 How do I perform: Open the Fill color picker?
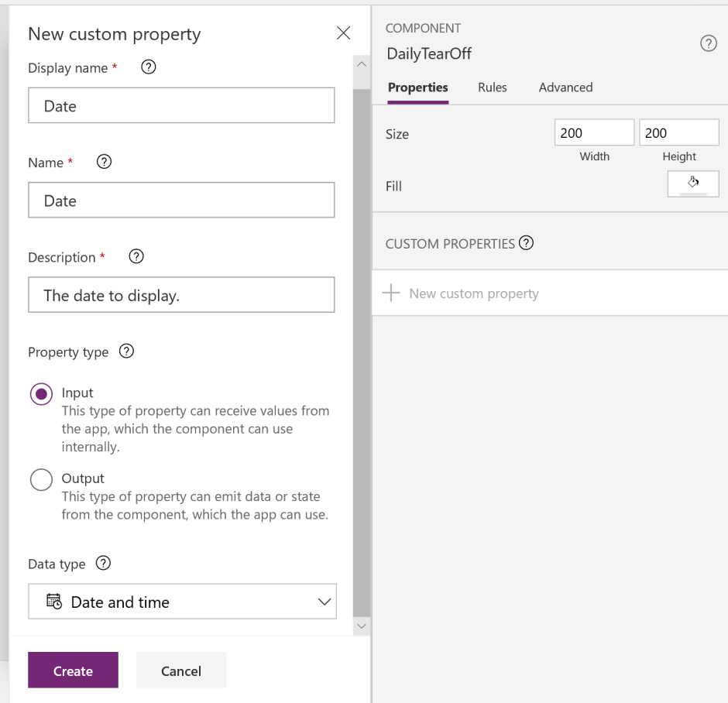tap(692, 183)
